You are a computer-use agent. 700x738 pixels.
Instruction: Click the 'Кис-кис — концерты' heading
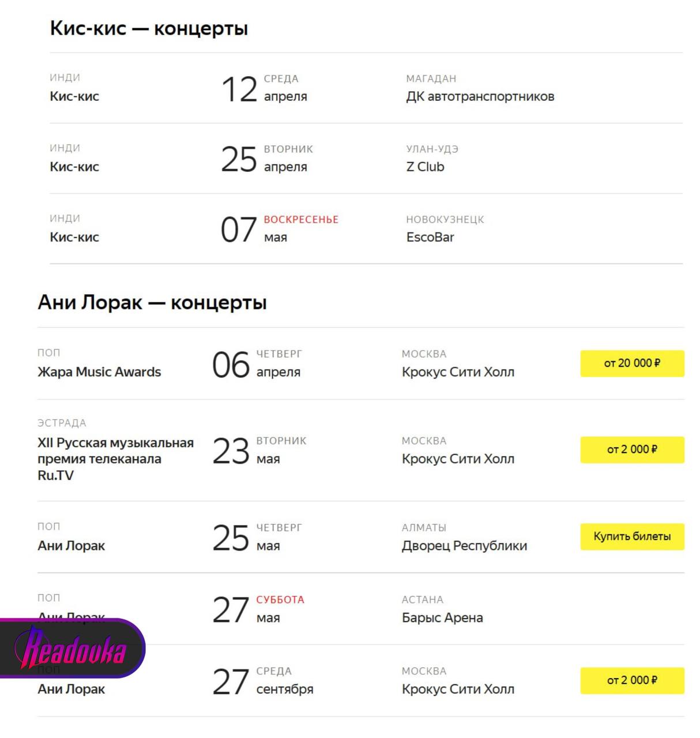click(x=149, y=28)
